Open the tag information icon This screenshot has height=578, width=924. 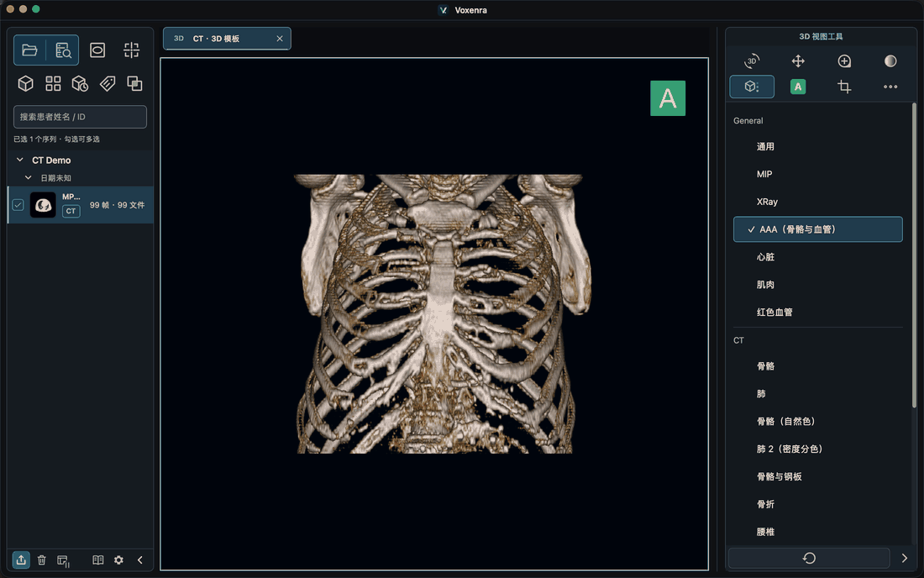point(108,84)
